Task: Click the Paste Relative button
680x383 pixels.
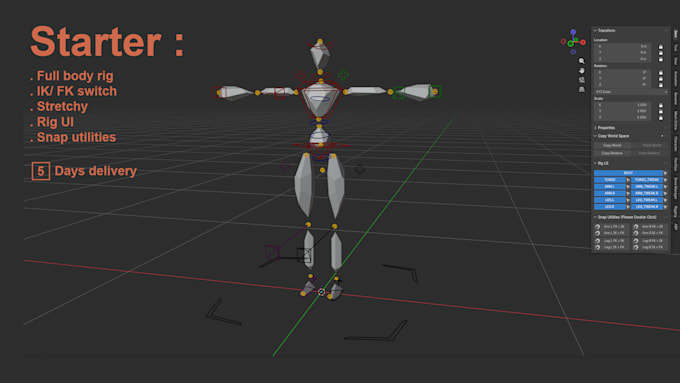Action: (649, 153)
